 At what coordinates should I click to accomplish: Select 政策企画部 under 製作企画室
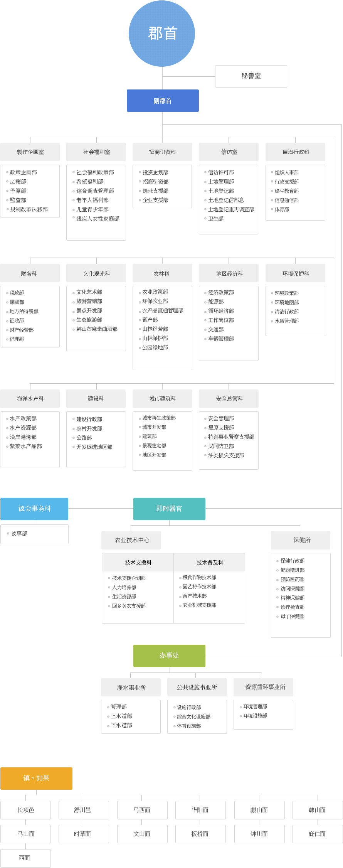coord(24,172)
